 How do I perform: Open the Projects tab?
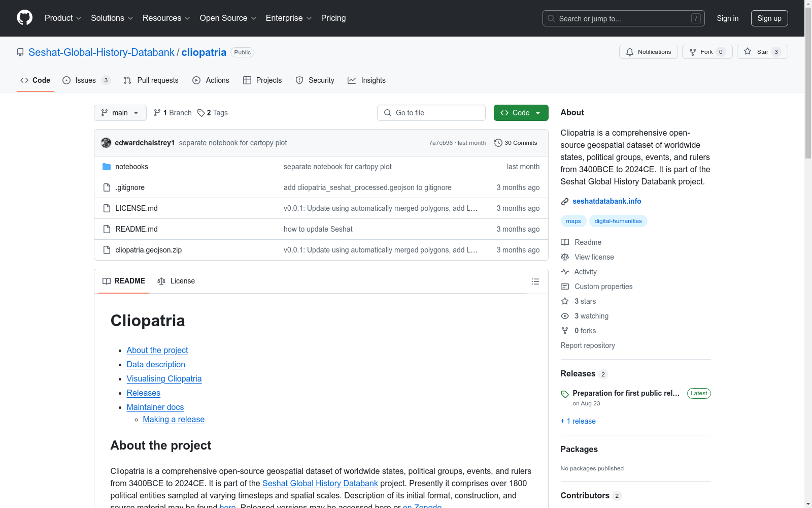(x=262, y=80)
